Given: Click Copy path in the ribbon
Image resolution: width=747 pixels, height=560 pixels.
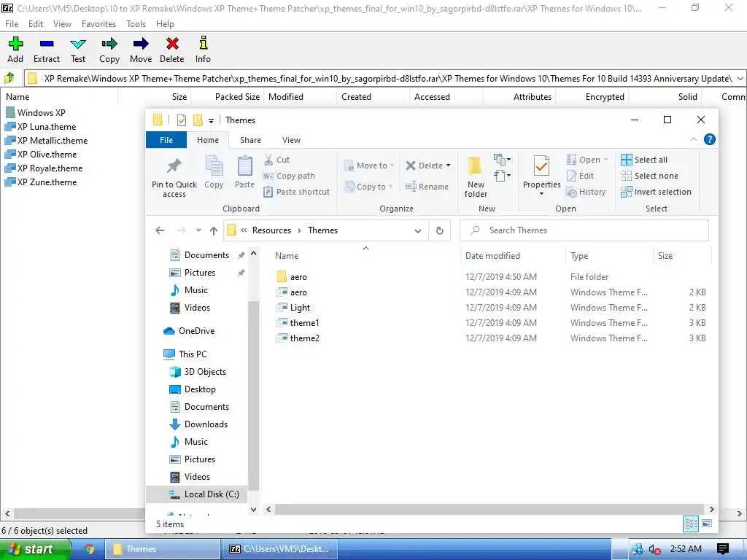Looking at the screenshot, I should [x=289, y=176].
